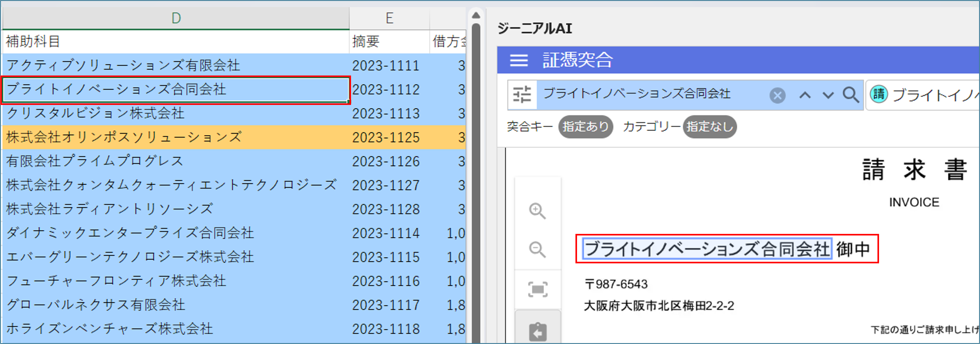
Task: Open the hamburger menu in 証憑突合 header
Action: point(519,60)
